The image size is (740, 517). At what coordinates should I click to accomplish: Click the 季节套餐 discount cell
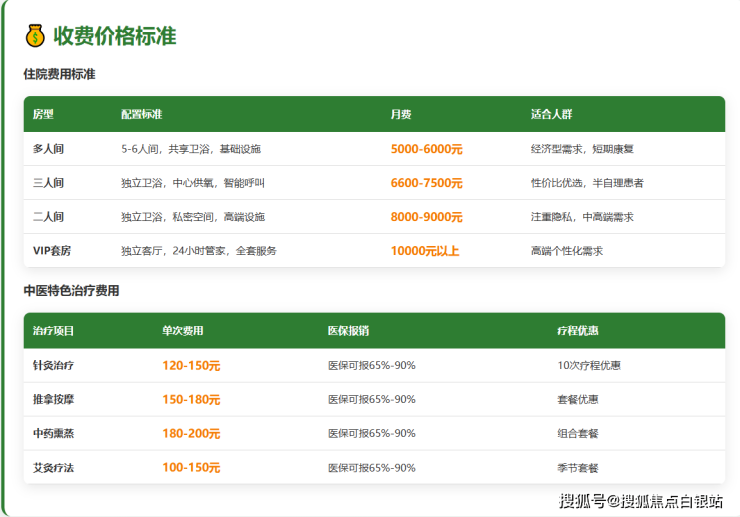tap(577, 468)
